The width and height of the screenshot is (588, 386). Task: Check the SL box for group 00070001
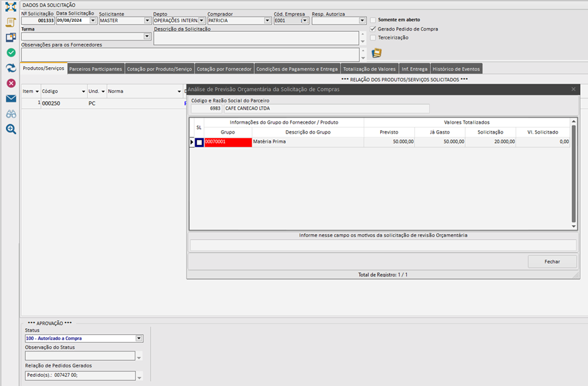(199, 142)
